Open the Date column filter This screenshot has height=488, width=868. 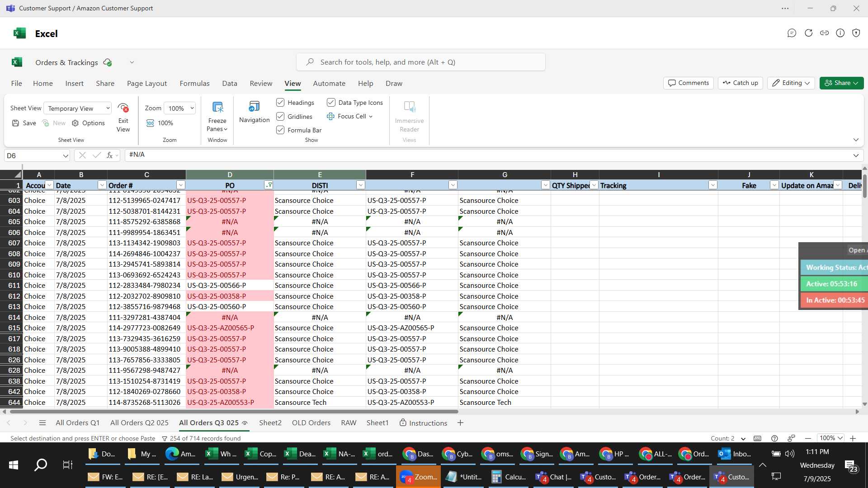click(x=102, y=185)
